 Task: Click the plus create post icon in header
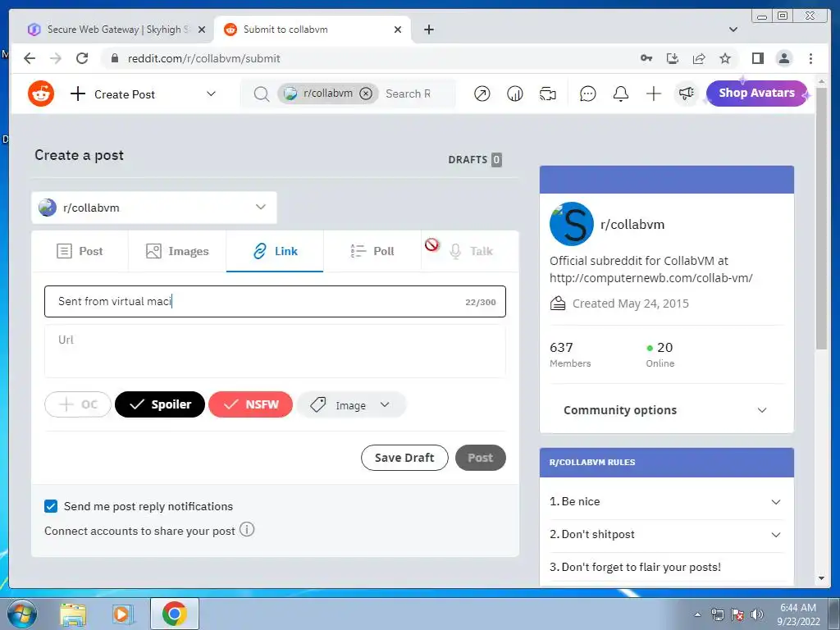(x=653, y=94)
